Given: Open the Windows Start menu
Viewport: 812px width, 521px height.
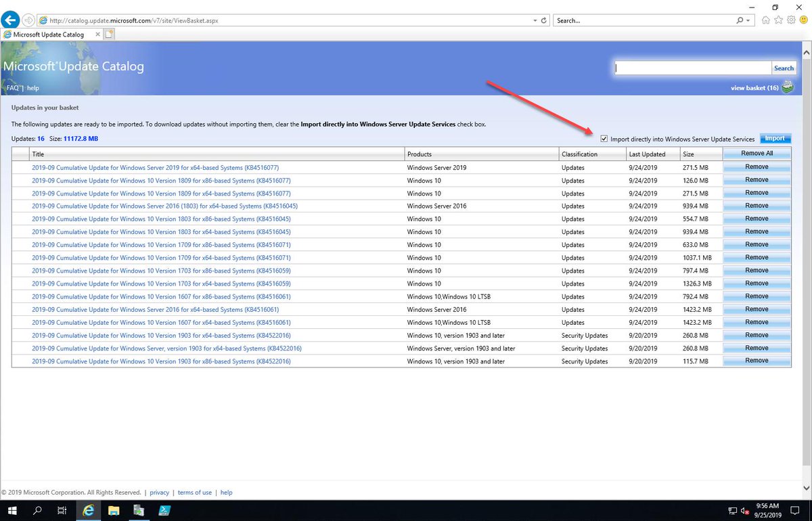Looking at the screenshot, I should click(x=12, y=510).
